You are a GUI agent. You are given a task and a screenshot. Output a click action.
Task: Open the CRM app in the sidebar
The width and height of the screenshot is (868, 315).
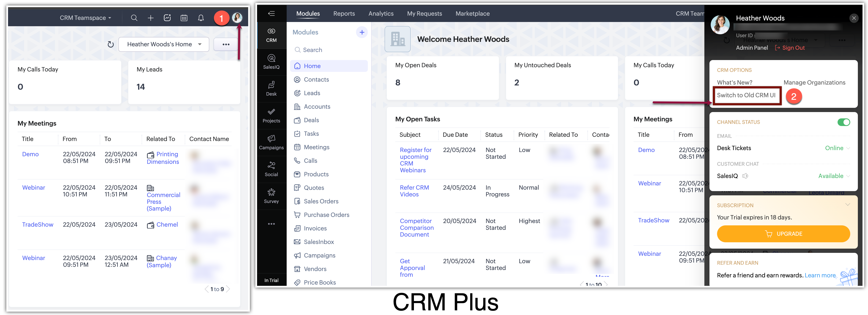pos(271,35)
